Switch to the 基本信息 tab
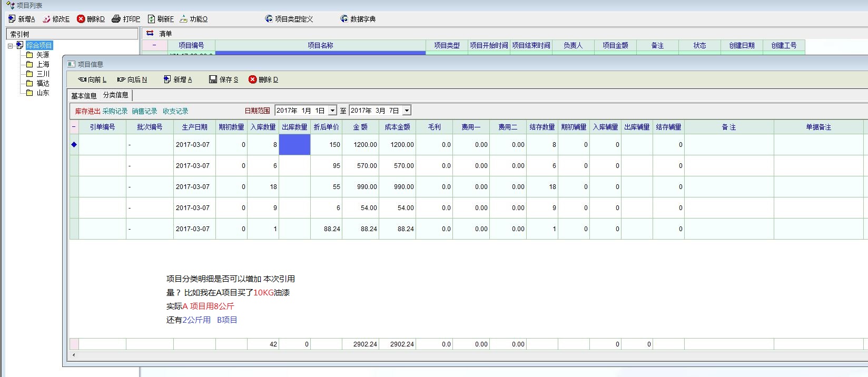 coord(84,96)
